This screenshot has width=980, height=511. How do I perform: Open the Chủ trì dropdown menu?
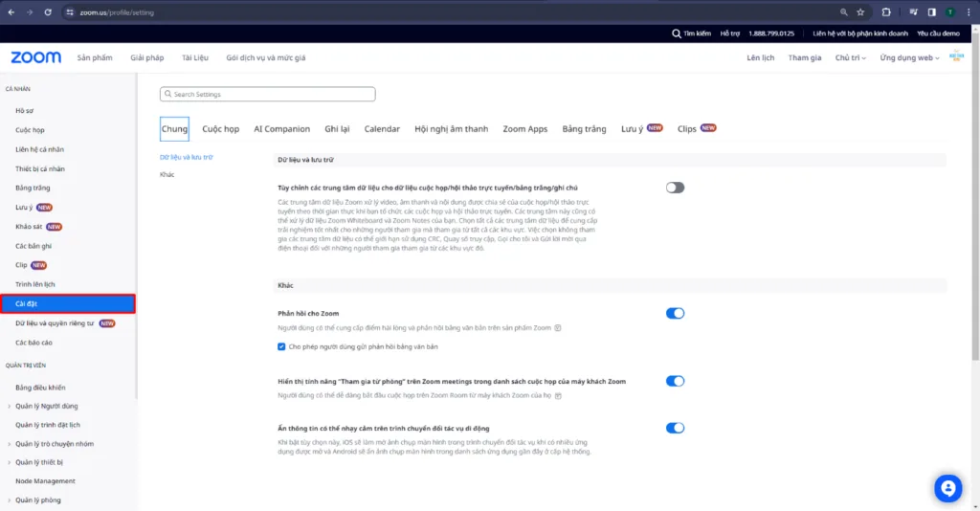tap(850, 57)
